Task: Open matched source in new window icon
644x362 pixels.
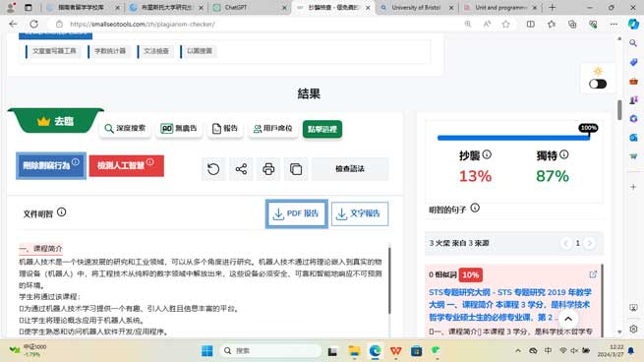Action: pos(593,274)
